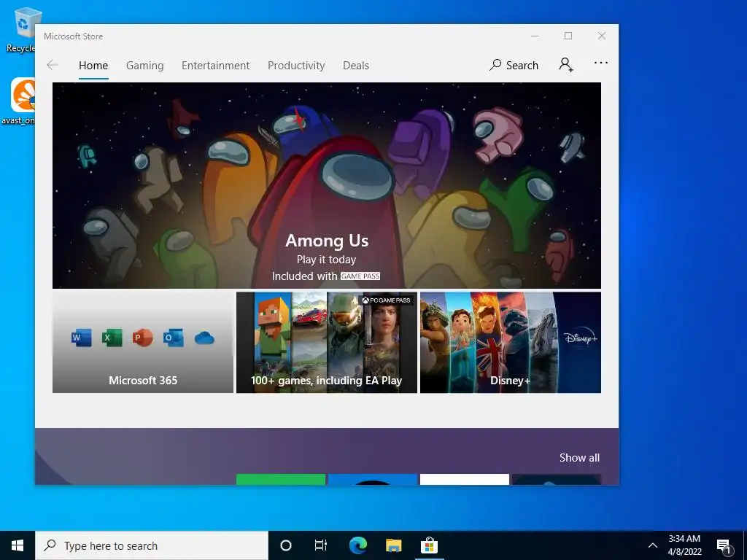
Task: Click the Microsoft Store taskbar icon
Action: click(x=429, y=545)
